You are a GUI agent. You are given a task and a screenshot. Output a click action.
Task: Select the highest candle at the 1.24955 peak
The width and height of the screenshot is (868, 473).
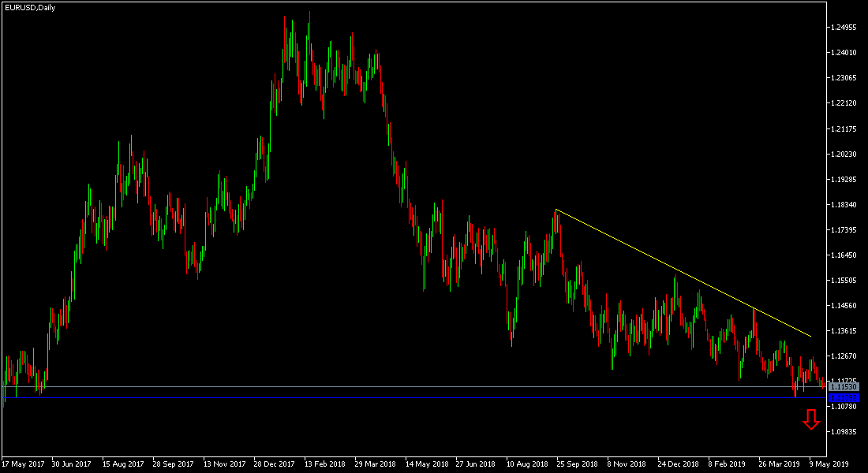[x=309, y=24]
